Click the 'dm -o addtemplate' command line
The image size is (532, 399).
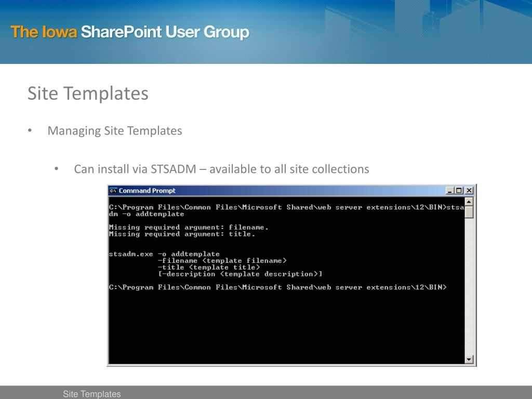(147, 214)
